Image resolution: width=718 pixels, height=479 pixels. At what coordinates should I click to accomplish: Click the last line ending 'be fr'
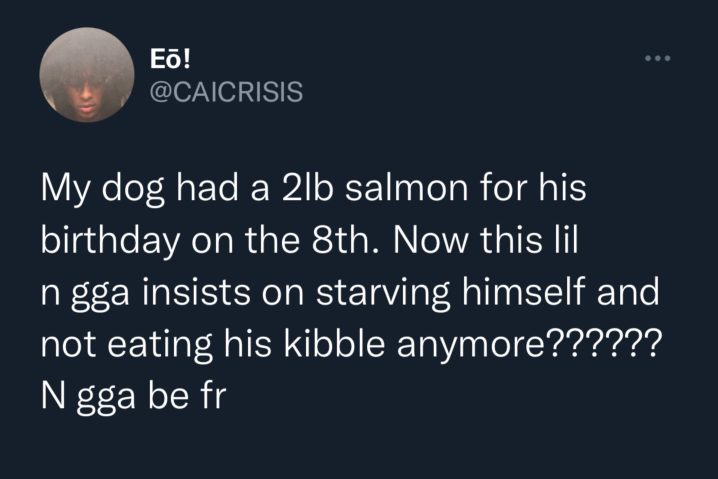click(x=134, y=397)
